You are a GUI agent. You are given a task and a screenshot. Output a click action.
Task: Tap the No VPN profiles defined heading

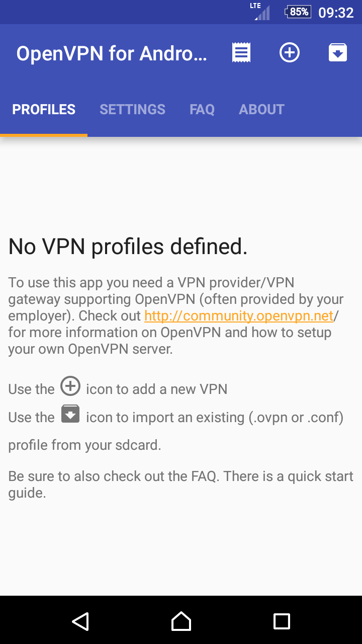point(128,247)
